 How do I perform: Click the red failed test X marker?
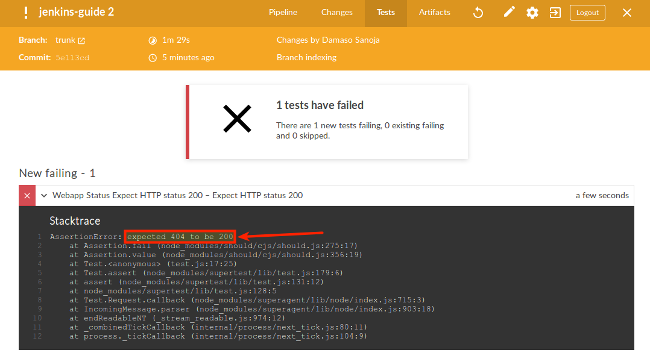(27, 196)
